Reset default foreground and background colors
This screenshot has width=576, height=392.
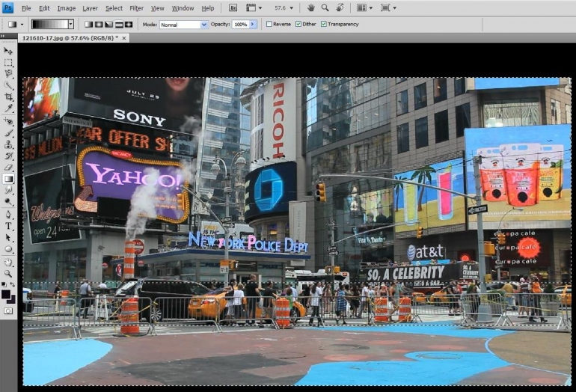tap(4, 284)
